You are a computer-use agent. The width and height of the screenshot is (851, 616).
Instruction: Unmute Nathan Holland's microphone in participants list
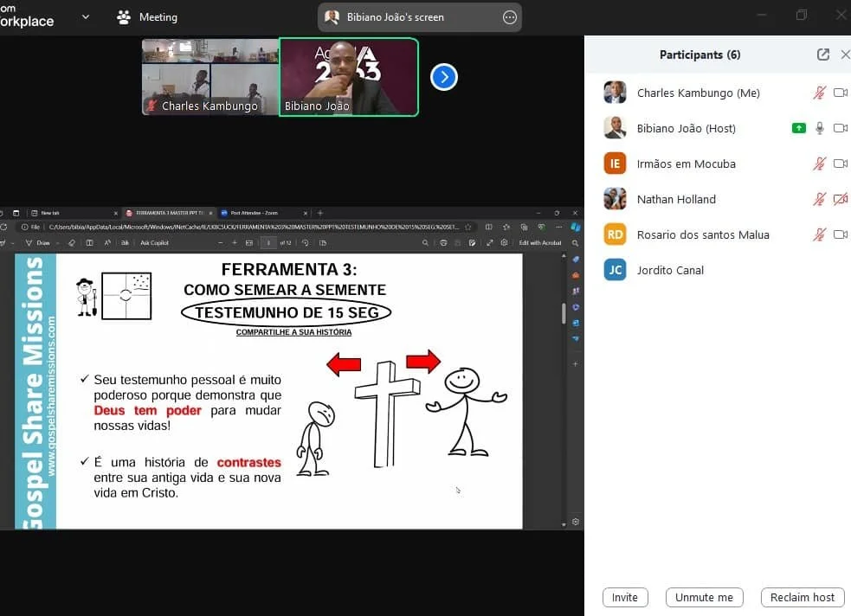[818, 199]
